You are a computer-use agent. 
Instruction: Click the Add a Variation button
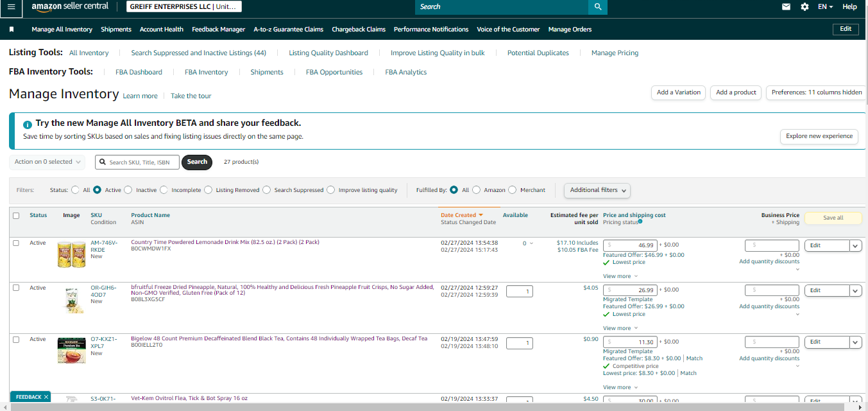pos(679,92)
